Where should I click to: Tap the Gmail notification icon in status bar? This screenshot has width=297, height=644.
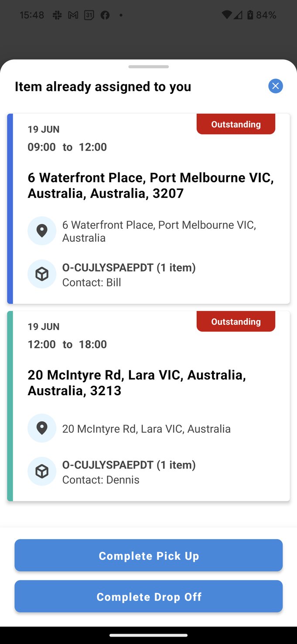pyautogui.click(x=73, y=15)
